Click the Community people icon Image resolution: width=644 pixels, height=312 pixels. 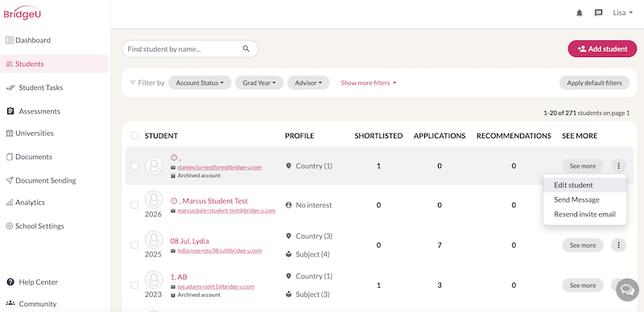tap(10, 303)
